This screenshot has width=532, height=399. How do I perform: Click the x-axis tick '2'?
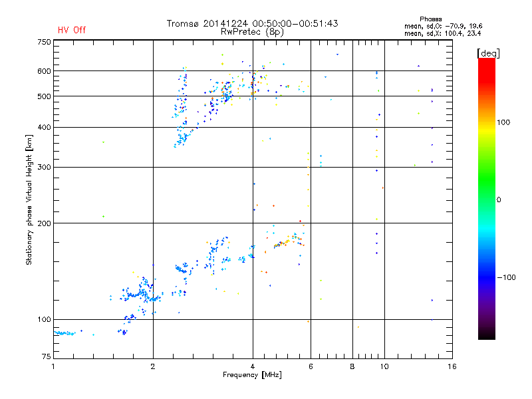pos(153,366)
